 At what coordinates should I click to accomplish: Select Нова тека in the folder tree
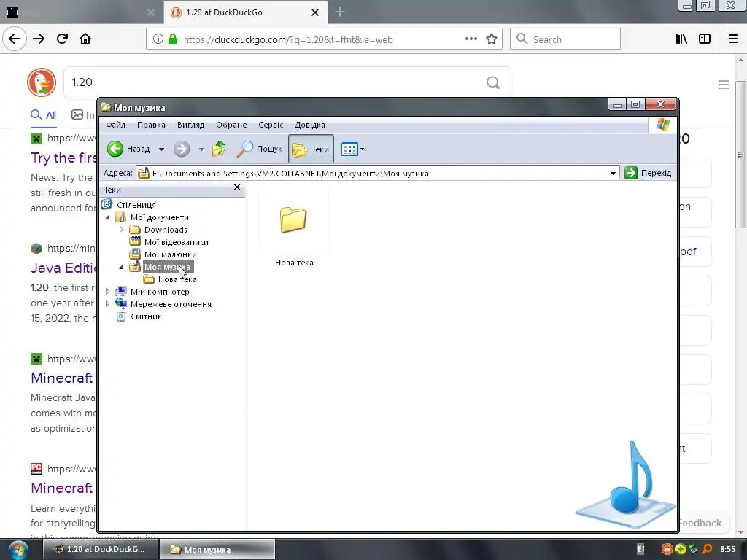[x=177, y=279]
